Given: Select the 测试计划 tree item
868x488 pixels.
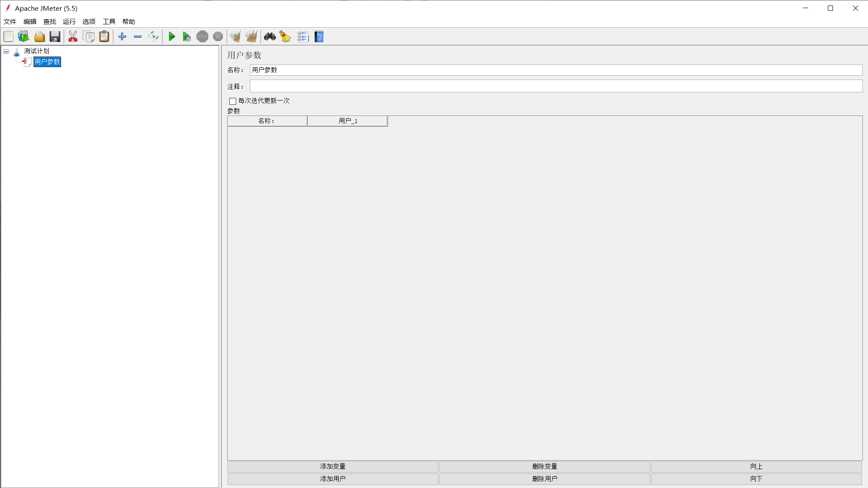Looking at the screenshot, I should pyautogui.click(x=37, y=51).
